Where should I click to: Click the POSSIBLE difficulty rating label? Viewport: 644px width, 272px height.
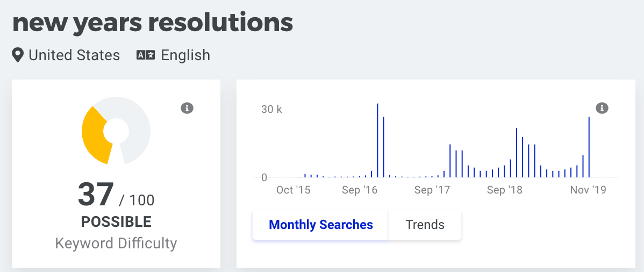point(116,222)
